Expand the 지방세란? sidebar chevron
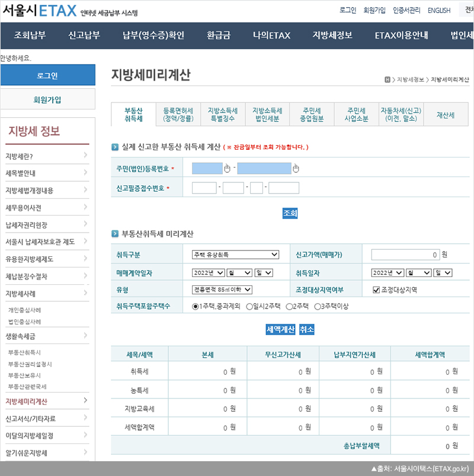 point(85,155)
